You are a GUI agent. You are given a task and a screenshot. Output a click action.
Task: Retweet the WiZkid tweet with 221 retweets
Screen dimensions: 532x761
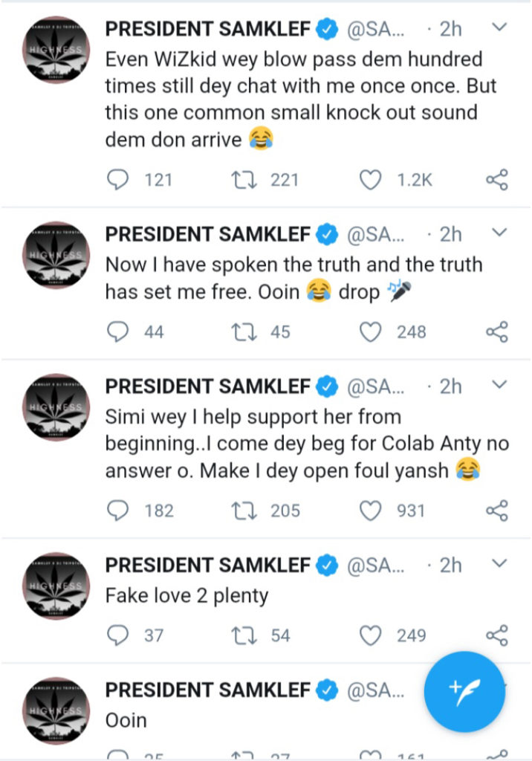pos(243,180)
